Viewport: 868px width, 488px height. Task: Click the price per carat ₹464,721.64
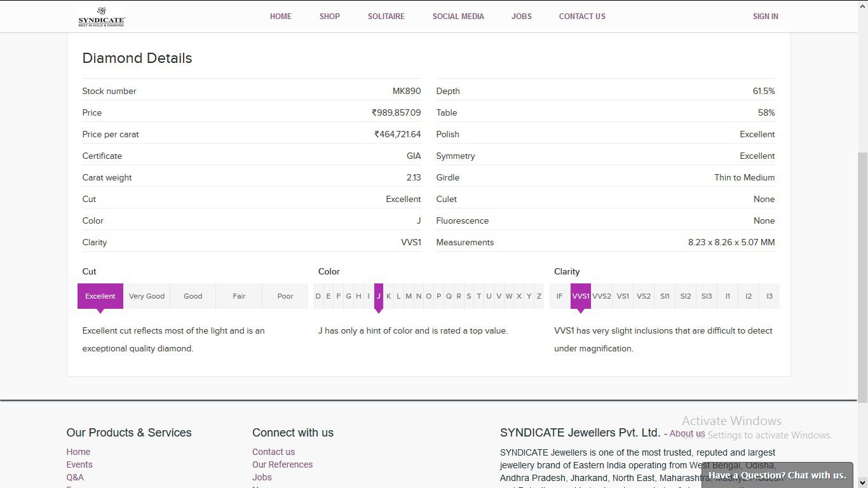[398, 134]
